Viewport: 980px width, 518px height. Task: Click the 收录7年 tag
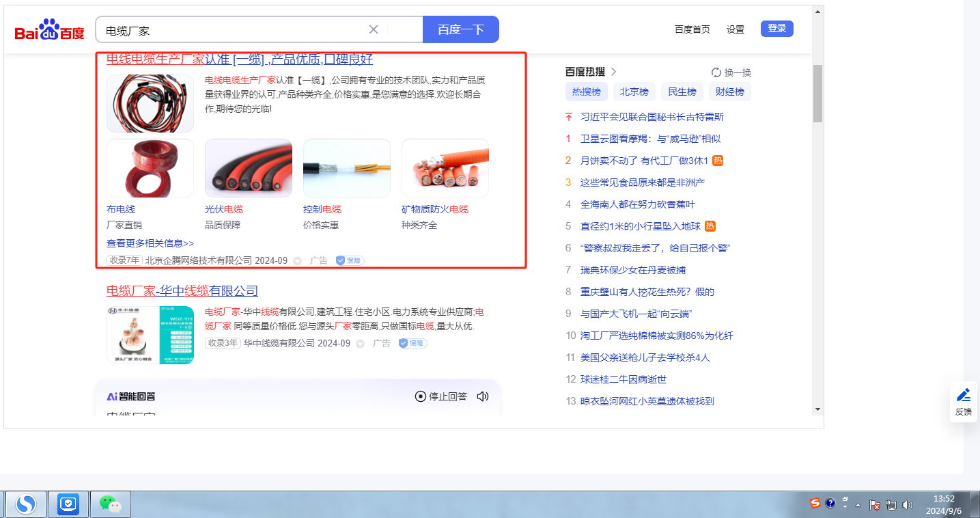point(124,260)
